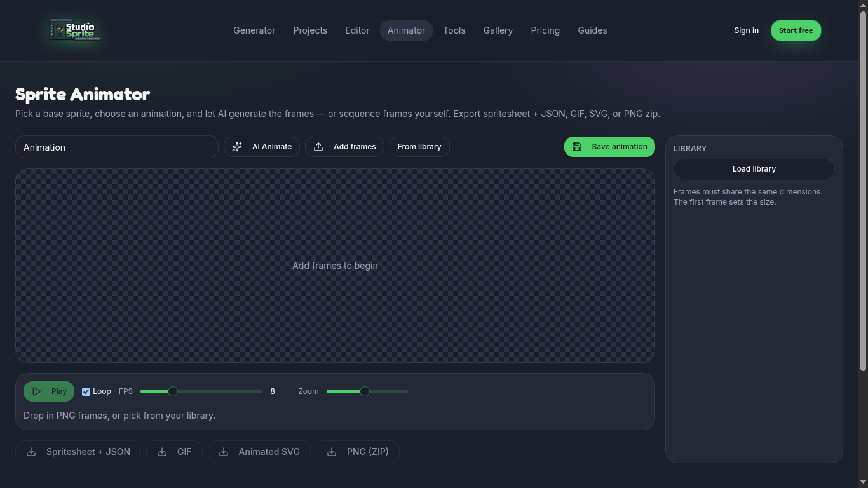Image resolution: width=868 pixels, height=488 pixels.
Task: Click the Play triangle icon
Action: pos(37,391)
